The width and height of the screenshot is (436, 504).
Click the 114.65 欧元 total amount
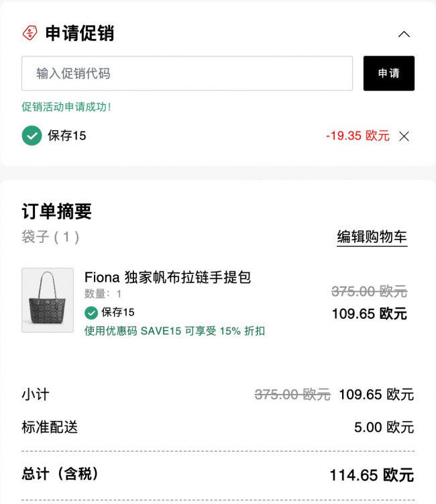[x=372, y=475]
